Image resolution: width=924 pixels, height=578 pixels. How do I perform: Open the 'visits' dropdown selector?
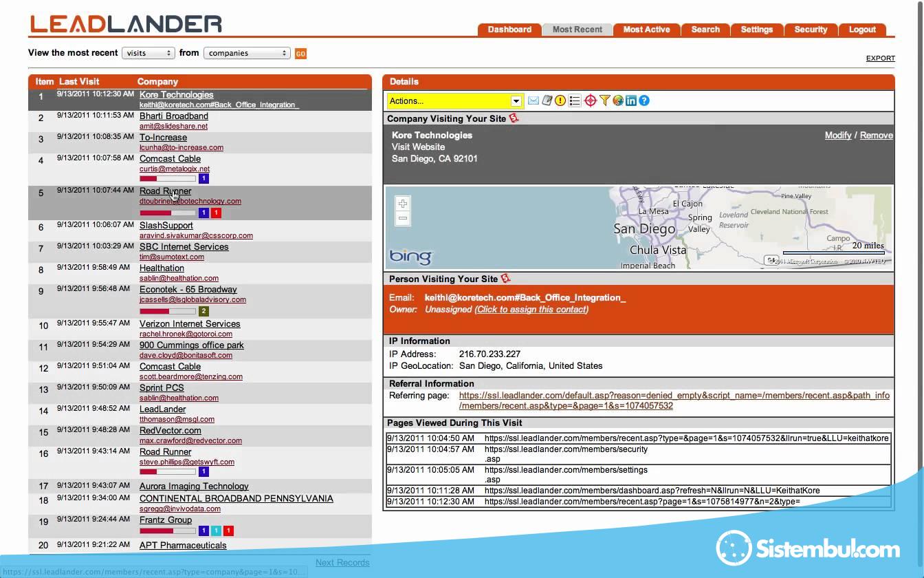(148, 53)
